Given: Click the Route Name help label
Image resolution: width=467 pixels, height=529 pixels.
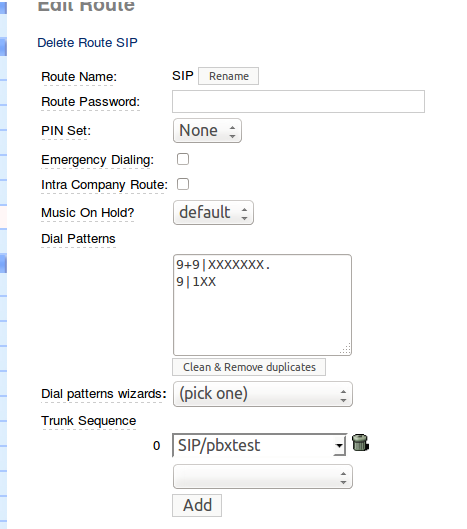Looking at the screenshot, I should [79, 77].
